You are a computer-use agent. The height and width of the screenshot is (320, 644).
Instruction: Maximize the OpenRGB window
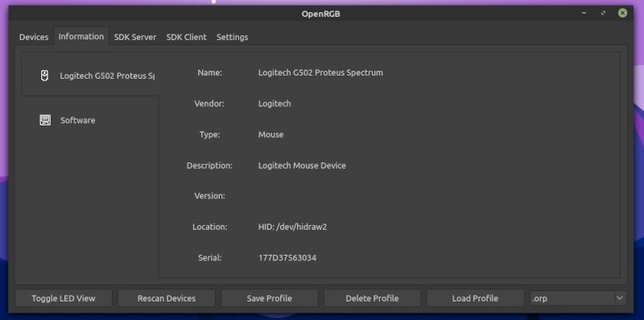point(603,13)
